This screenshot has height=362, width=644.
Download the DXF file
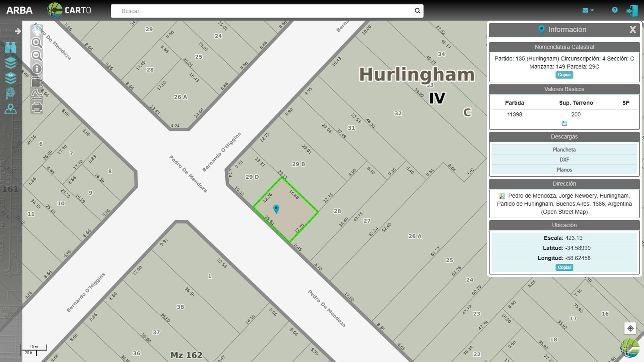(564, 160)
